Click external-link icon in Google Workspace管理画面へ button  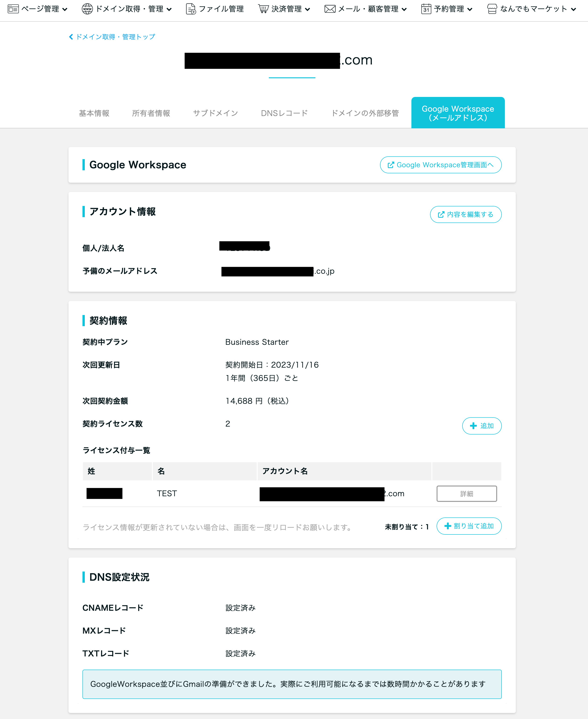pyautogui.click(x=390, y=165)
